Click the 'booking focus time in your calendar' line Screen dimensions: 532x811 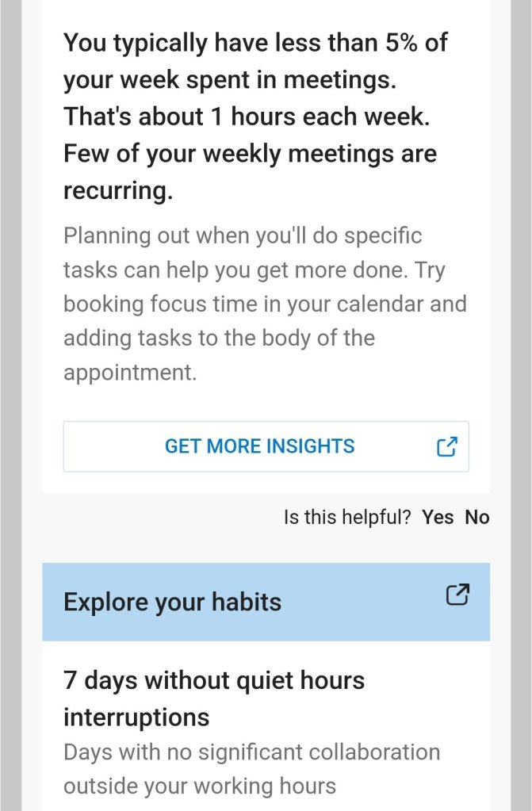click(265, 304)
